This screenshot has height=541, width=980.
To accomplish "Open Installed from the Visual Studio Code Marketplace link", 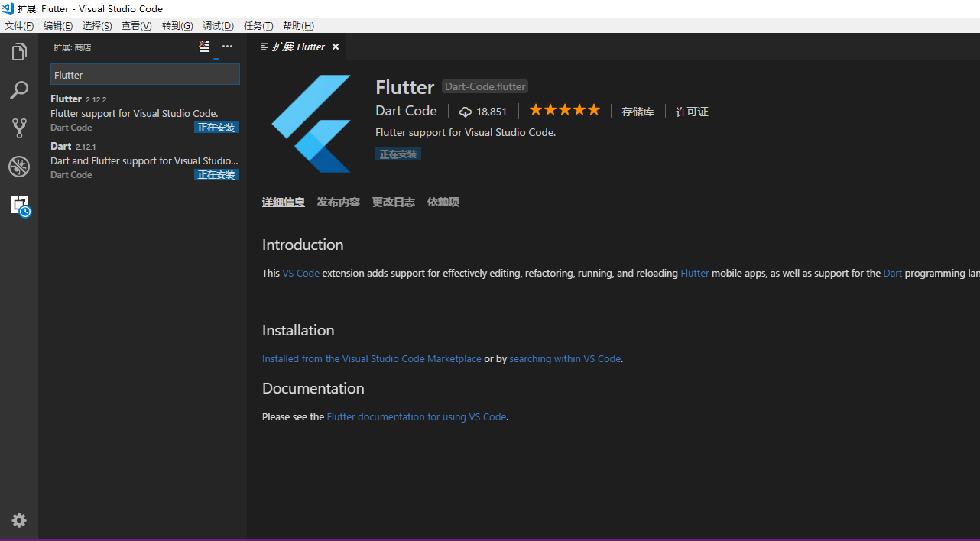I will (372, 358).
